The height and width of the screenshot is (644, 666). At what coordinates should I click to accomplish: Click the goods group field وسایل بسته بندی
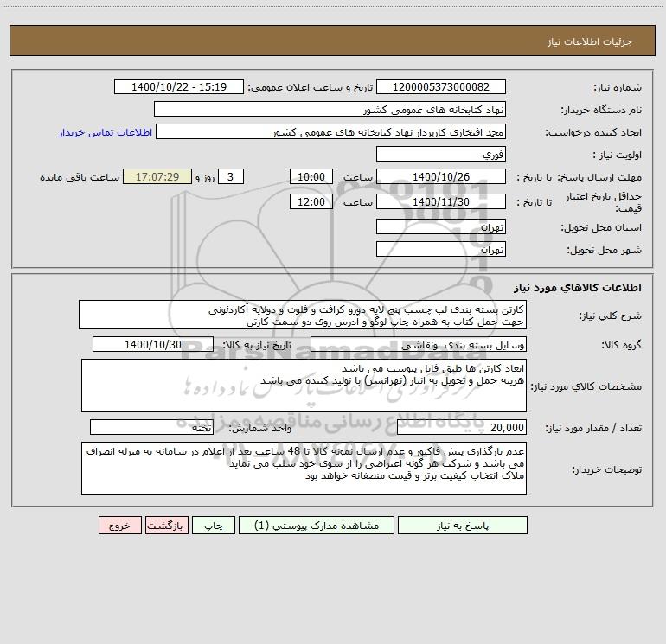point(419,344)
